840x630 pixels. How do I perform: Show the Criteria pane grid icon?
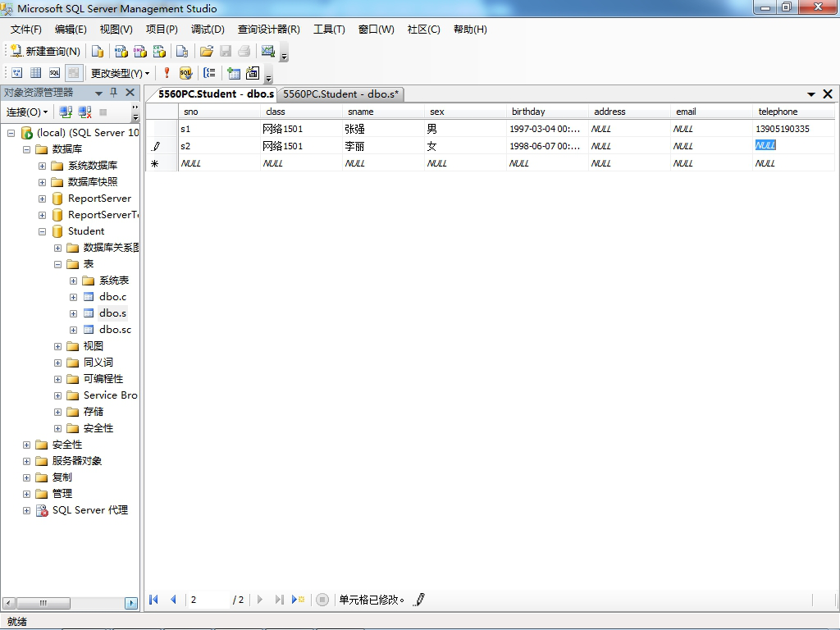click(x=36, y=73)
